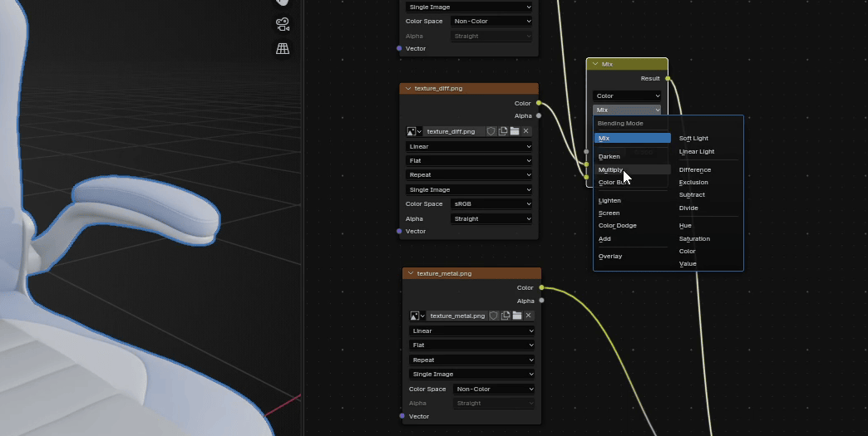This screenshot has height=436, width=868.
Task: Collapse the Mix node header arrow
Action: click(594, 64)
